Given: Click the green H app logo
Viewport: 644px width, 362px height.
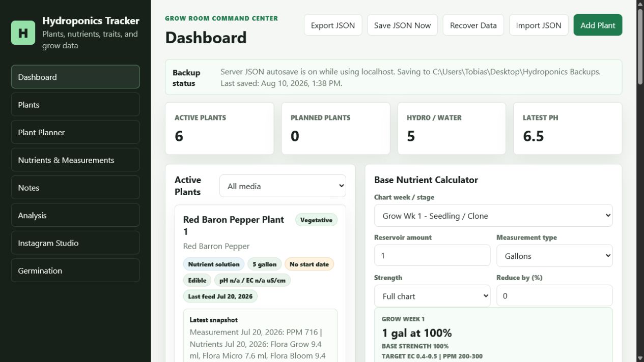Looking at the screenshot, I should (23, 33).
